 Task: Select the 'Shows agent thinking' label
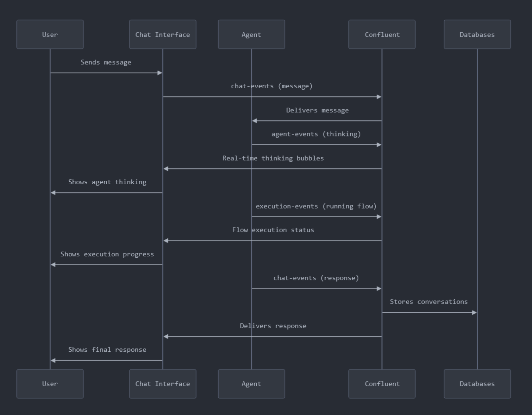[107, 182]
